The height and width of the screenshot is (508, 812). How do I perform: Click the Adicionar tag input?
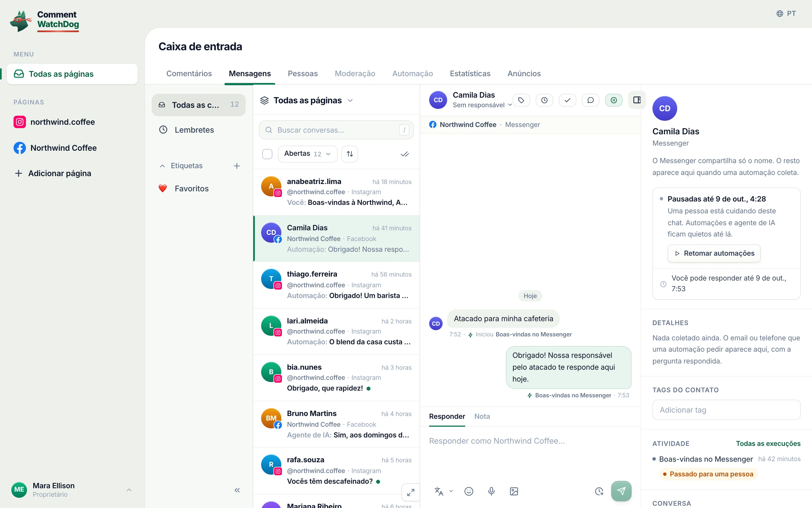(726, 410)
